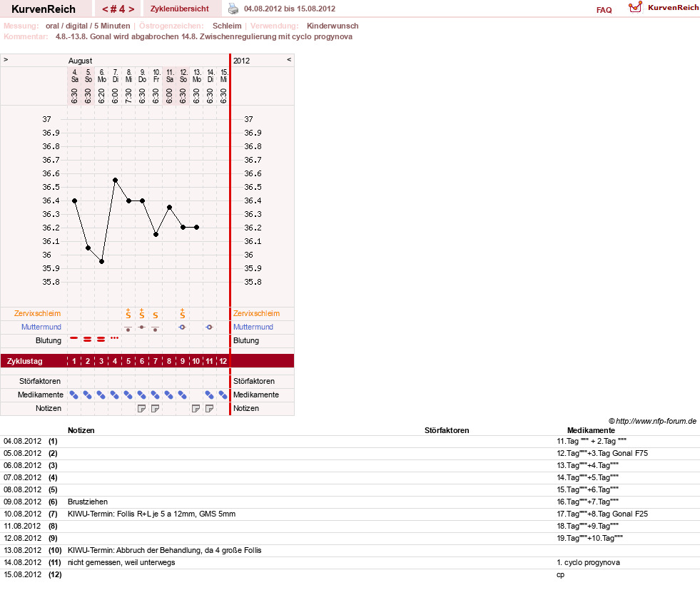
Task: Click the note 'nicht gemessen, weil unterwegs'
Action: coord(121,562)
